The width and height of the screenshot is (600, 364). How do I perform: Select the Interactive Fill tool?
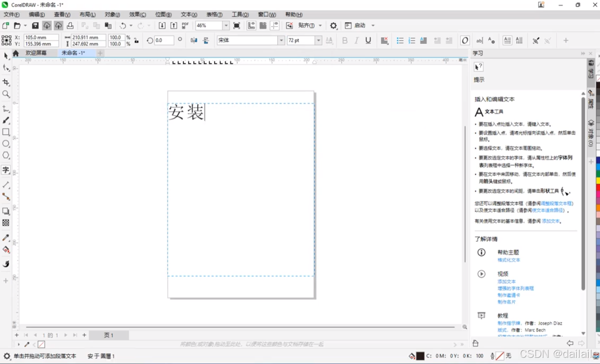(x=6, y=249)
